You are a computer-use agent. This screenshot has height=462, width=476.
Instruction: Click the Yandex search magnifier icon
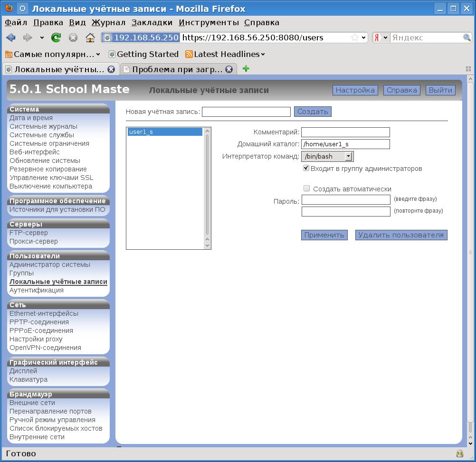pos(467,38)
